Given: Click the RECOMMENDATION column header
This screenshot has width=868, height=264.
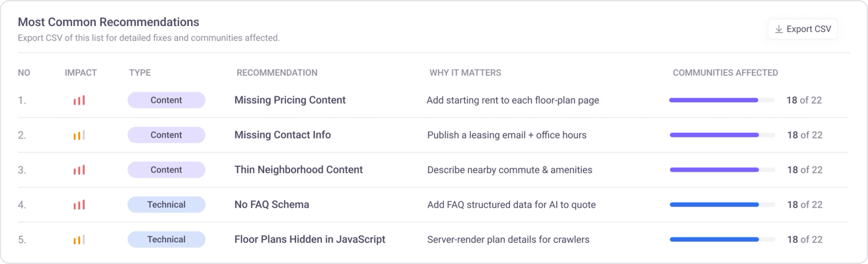Looking at the screenshot, I should pyautogui.click(x=277, y=73).
